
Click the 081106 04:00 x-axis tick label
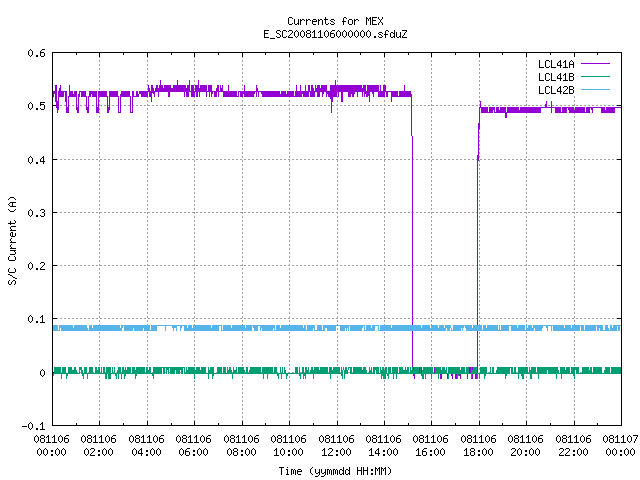click(x=146, y=446)
